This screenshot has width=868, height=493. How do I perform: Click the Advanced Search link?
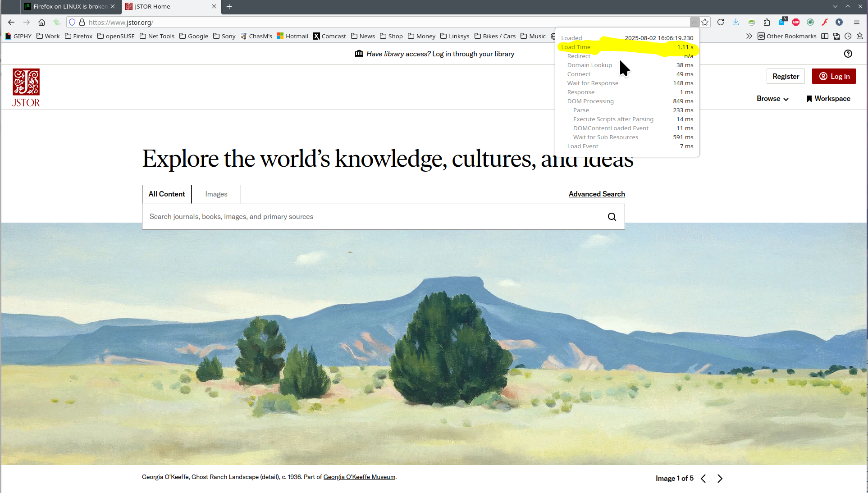point(596,194)
